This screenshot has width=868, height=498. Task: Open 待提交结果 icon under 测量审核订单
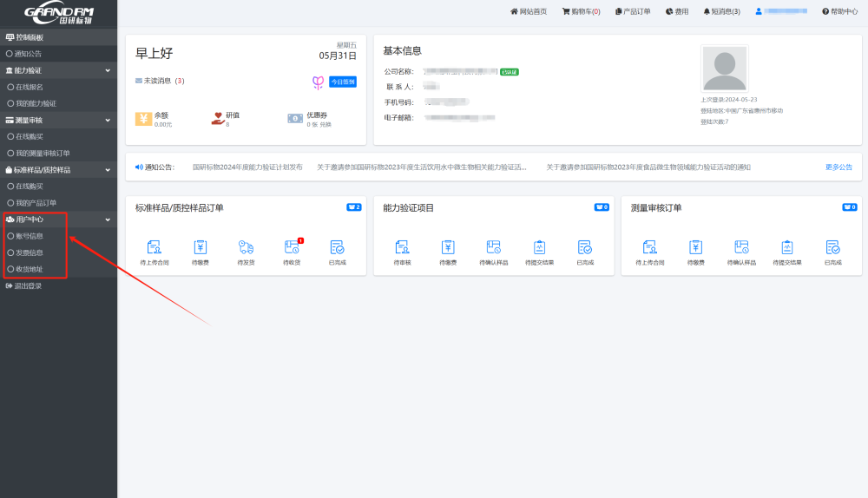tap(787, 247)
